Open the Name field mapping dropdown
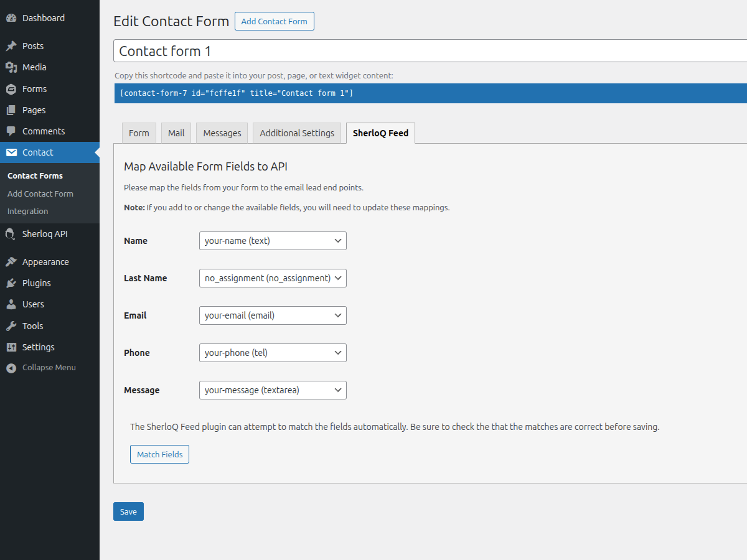Screen dimensions: 747x560 pos(273,241)
